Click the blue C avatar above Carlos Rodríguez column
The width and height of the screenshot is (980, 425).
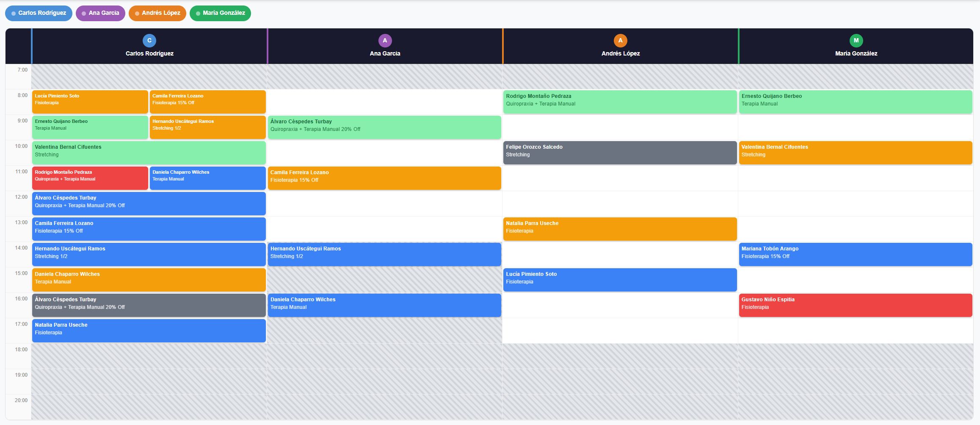pos(149,40)
